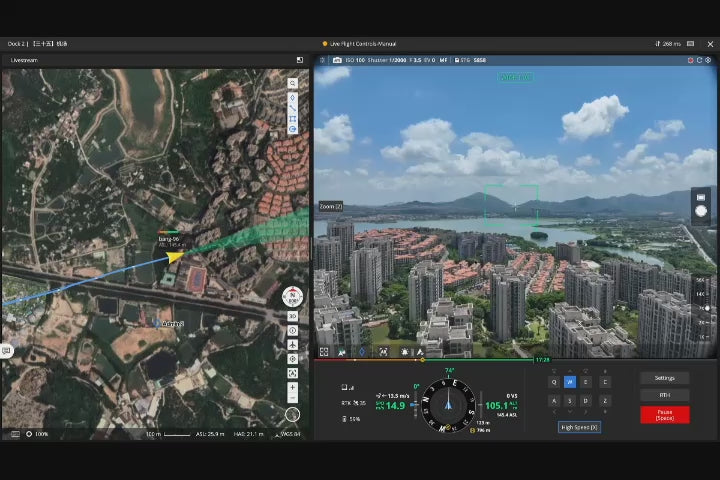Open flight Settings button
The height and width of the screenshot is (480, 720).
(665, 378)
